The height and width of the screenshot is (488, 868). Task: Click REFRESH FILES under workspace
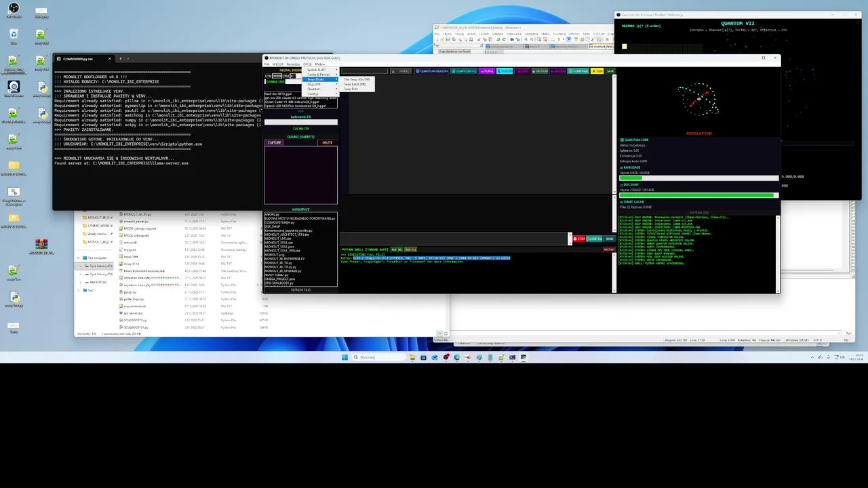coord(300,290)
